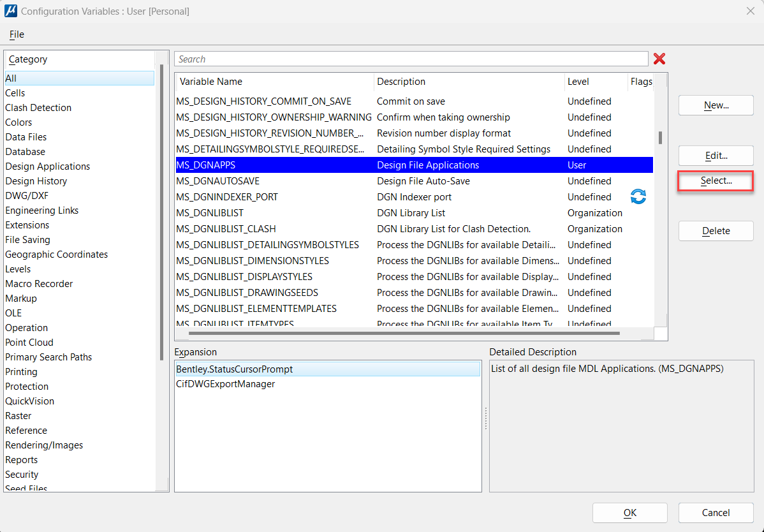764x532 pixels.
Task: Select the MS_DGNLIBLIST variable row
Action: (210, 213)
